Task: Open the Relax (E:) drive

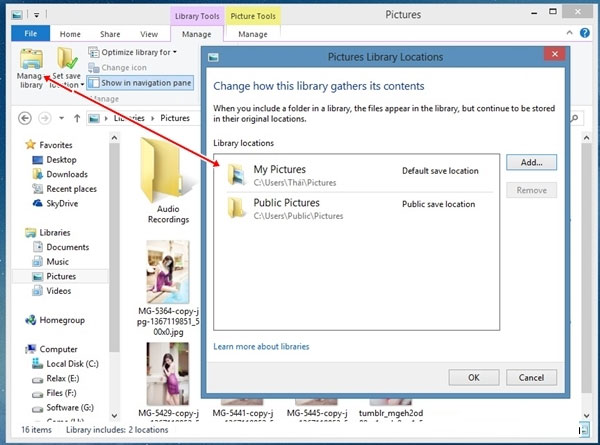Action: [x=55, y=378]
